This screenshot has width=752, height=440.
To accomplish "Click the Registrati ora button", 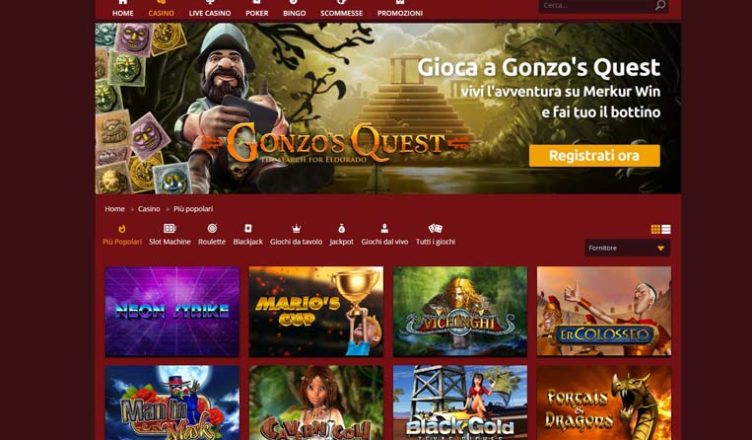I will (594, 156).
